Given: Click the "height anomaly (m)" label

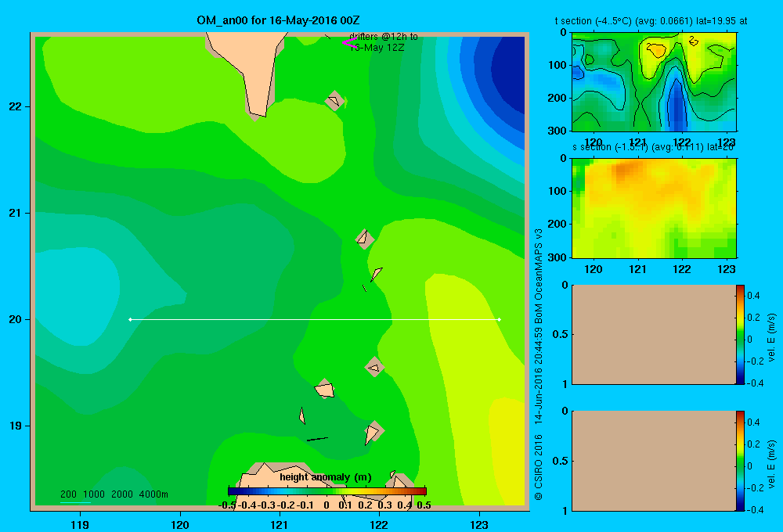Looking at the screenshot, I should click(326, 477).
